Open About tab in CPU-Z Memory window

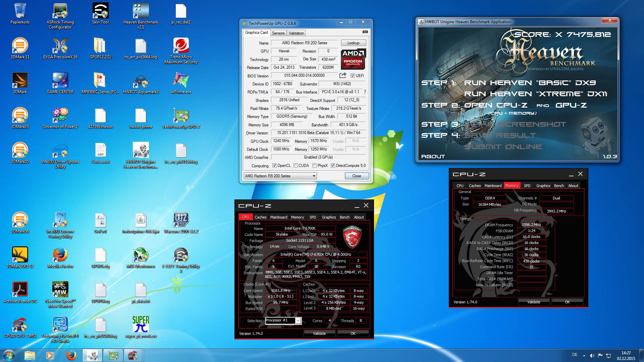tap(573, 186)
